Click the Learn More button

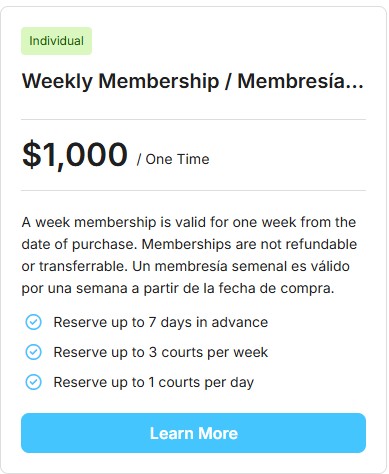(193, 433)
